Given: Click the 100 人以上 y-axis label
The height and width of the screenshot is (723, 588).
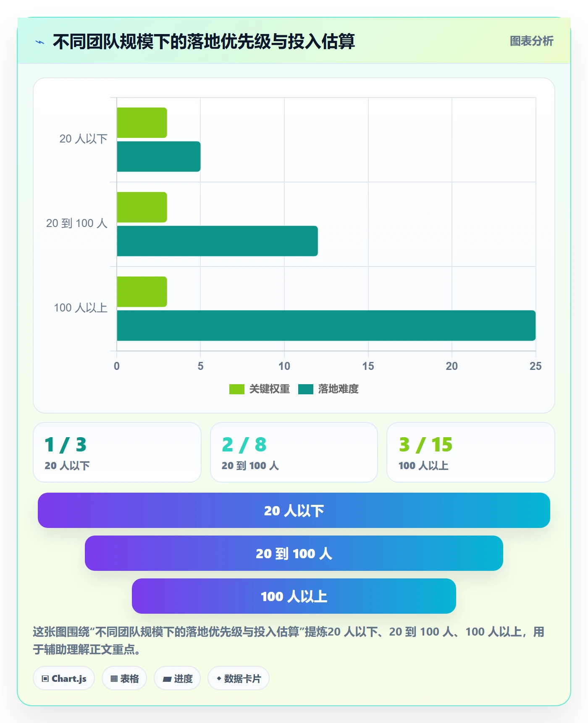Looking at the screenshot, I should tap(81, 308).
